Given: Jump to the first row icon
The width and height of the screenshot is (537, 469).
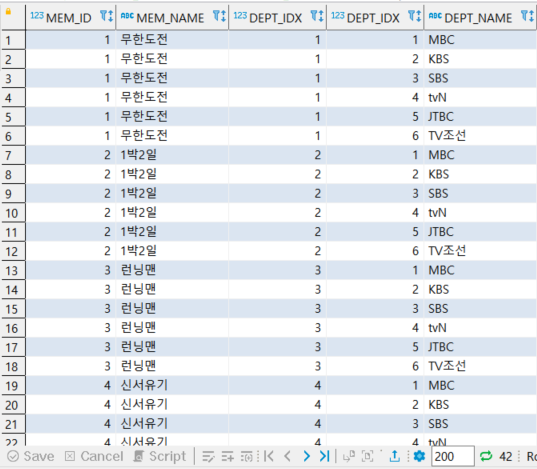Looking at the screenshot, I should point(269,456).
